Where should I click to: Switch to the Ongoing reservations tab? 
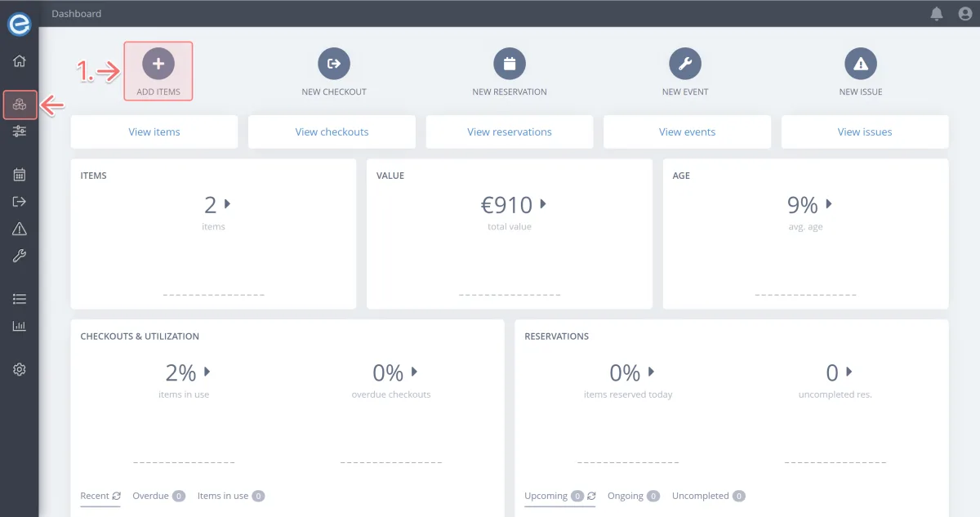pos(626,496)
